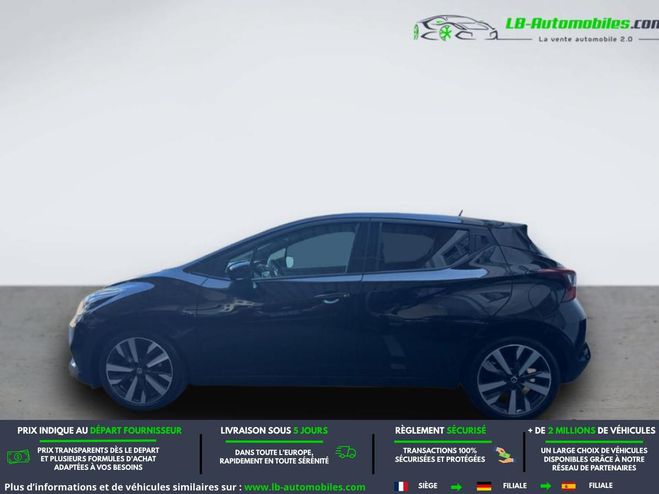Click the green delivery truck icon
This screenshot has width=659, height=494.
[x=346, y=452]
